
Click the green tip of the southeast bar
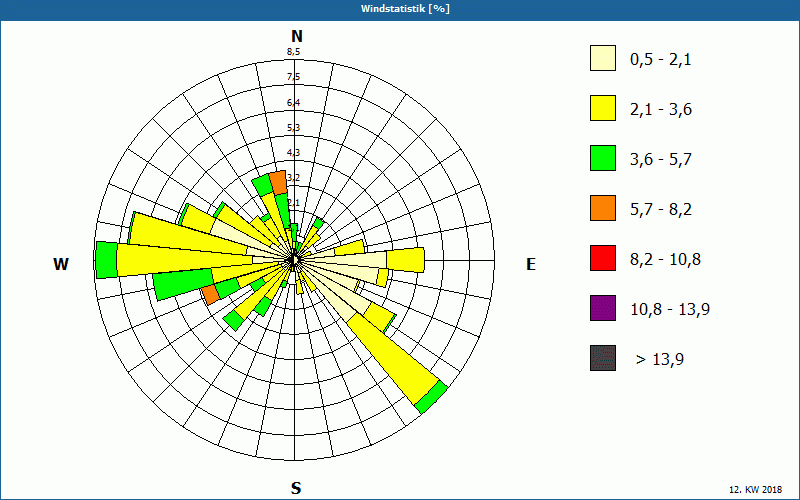tap(432, 396)
